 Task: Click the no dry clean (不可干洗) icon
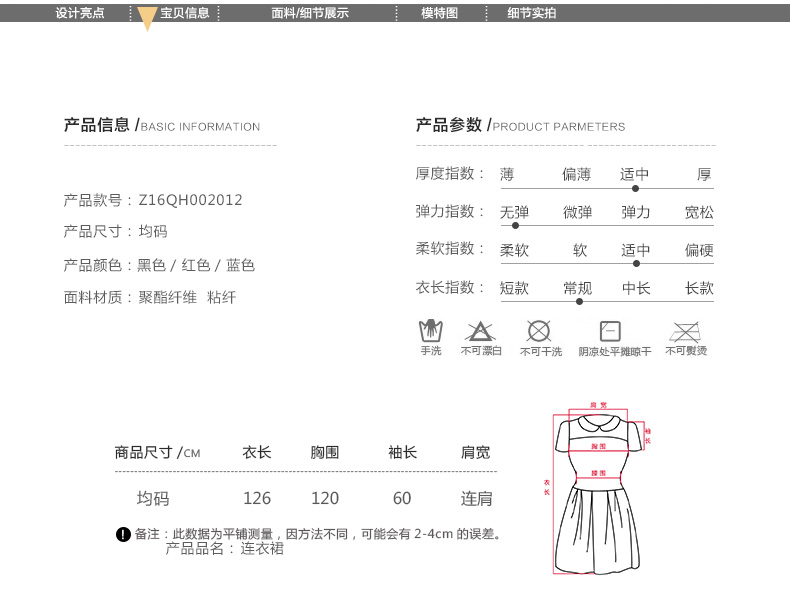539,331
